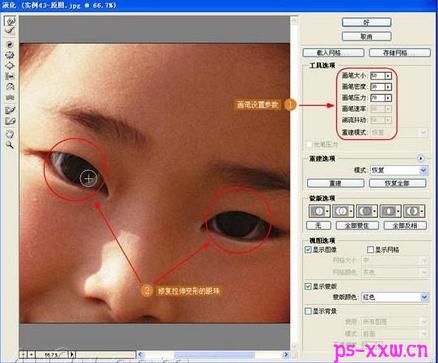438x363 pixels.
Task: Click the 取消 cancel button
Action: [367, 36]
